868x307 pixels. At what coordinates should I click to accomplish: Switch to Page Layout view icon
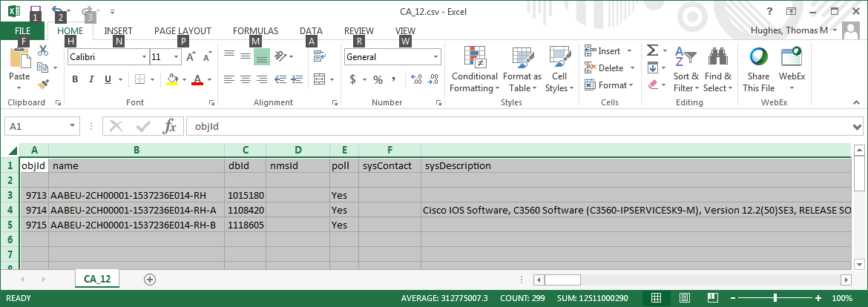click(684, 298)
